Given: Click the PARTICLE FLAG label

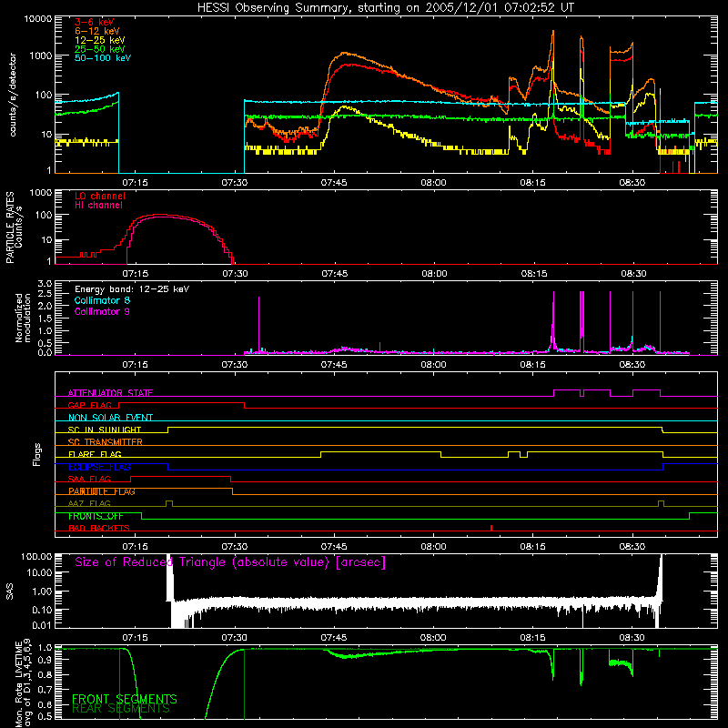Looking at the screenshot, I should tap(102, 491).
